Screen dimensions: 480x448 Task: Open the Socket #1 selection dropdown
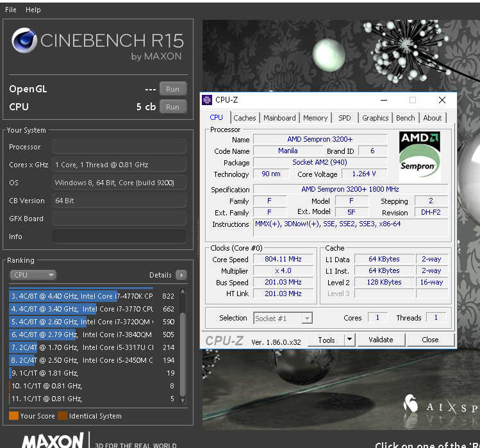pos(283,318)
